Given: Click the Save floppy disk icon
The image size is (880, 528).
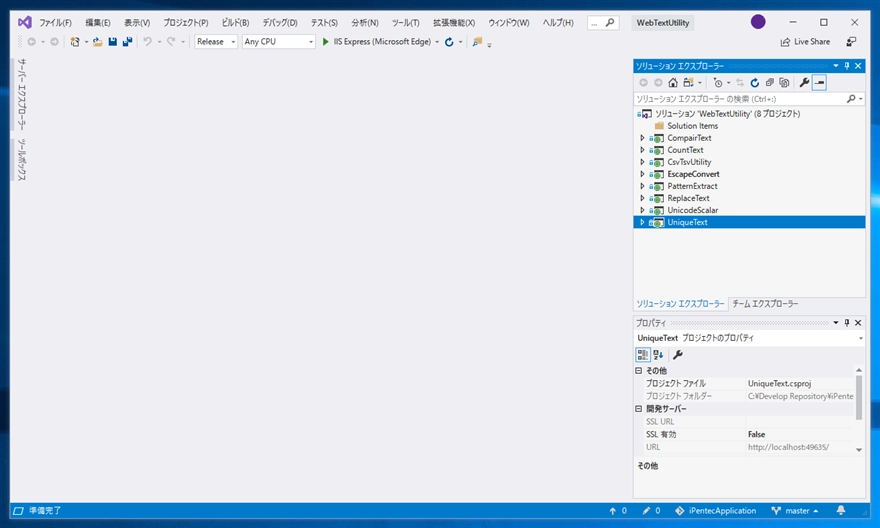Looking at the screenshot, I should coord(113,42).
